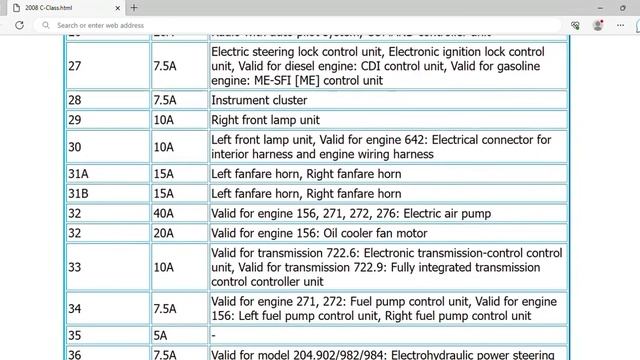Open the browser Settings and more menu
This screenshot has height=360, width=640.
tap(620, 25)
